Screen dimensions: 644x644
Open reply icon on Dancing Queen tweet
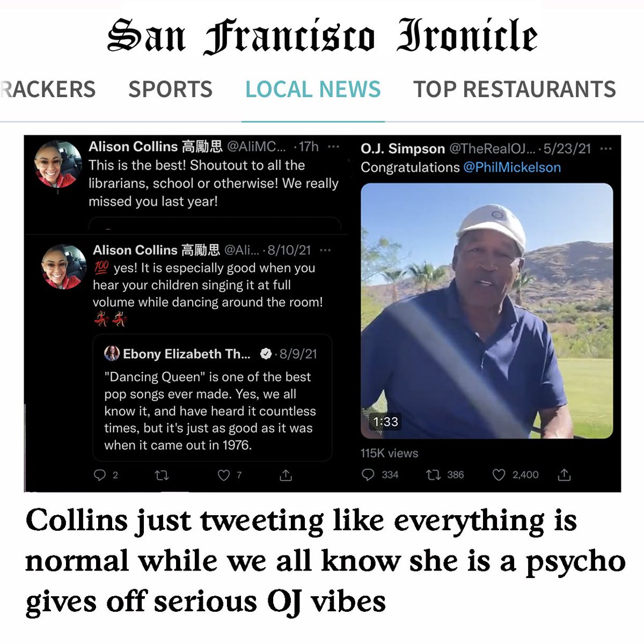tap(100, 475)
